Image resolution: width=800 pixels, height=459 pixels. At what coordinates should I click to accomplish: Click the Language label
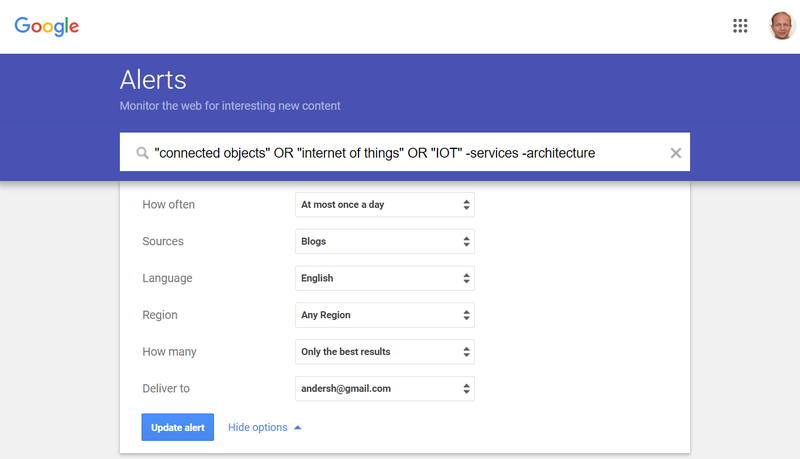pos(167,278)
